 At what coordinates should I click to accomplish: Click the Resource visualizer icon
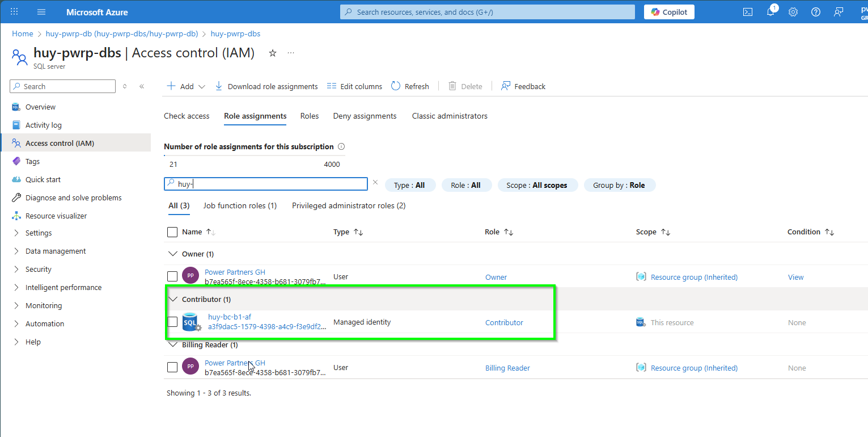[16, 216]
